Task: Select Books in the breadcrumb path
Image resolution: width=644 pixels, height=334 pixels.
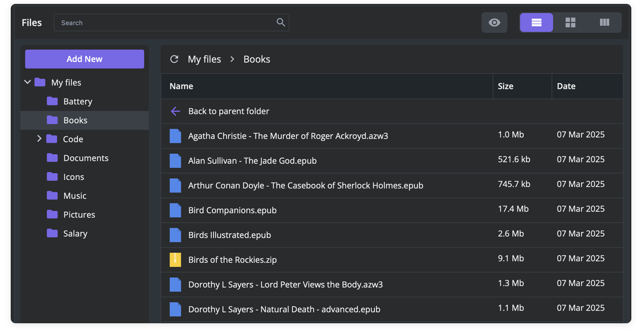Action: [257, 59]
